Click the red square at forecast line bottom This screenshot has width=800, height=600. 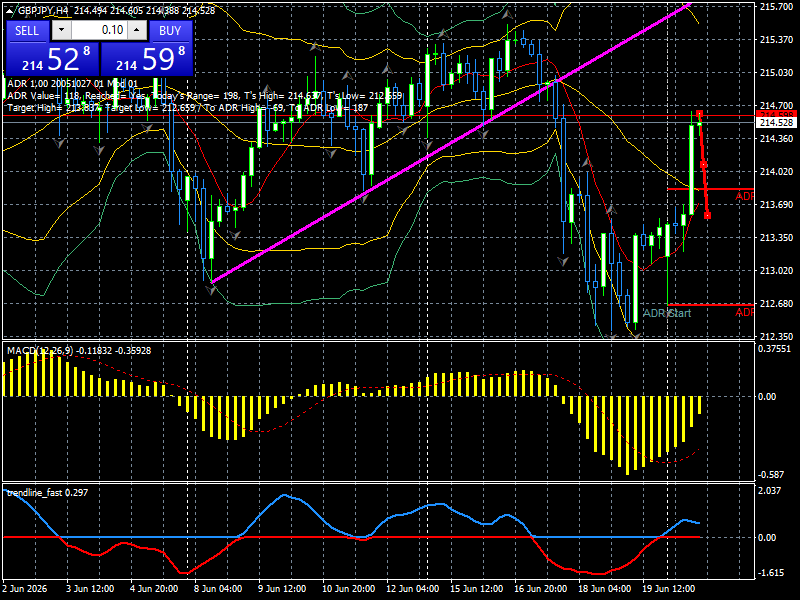(708, 216)
